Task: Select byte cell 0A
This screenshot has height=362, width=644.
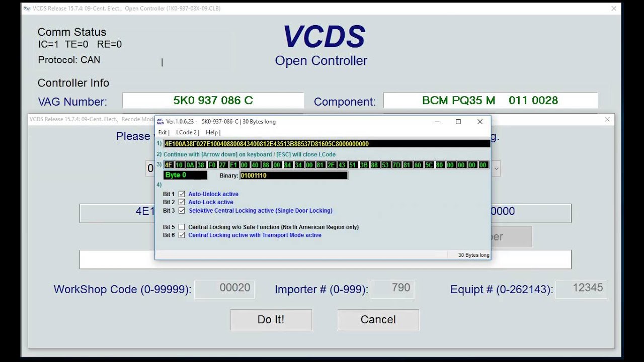Action: coord(190,165)
